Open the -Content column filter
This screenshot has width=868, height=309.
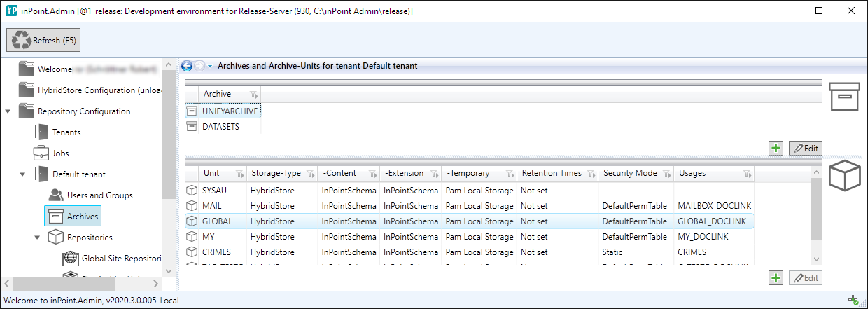point(372,174)
